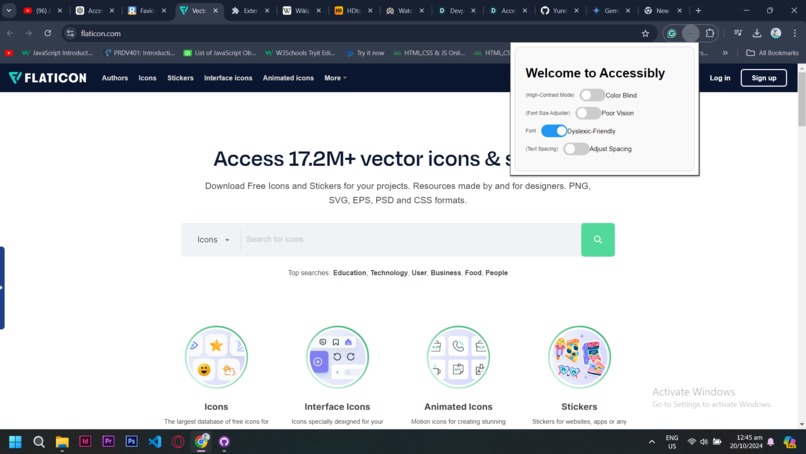Viewport: 806px width, 454px height.
Task: Open Authors in Flaticon navigation
Action: (x=115, y=78)
